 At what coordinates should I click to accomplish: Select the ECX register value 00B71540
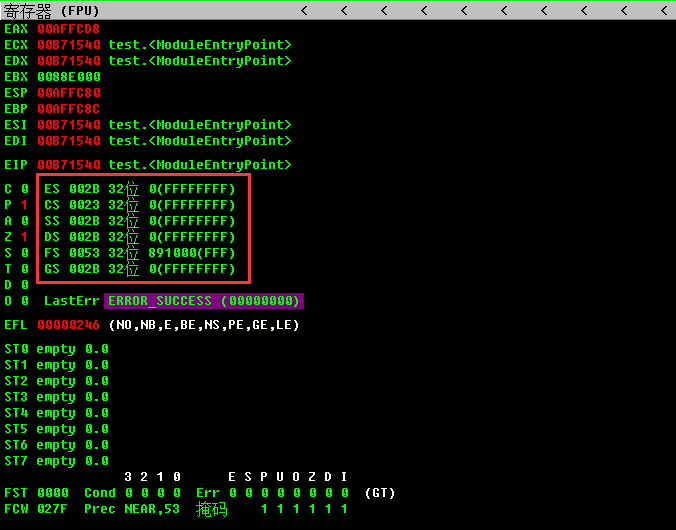coord(69,45)
